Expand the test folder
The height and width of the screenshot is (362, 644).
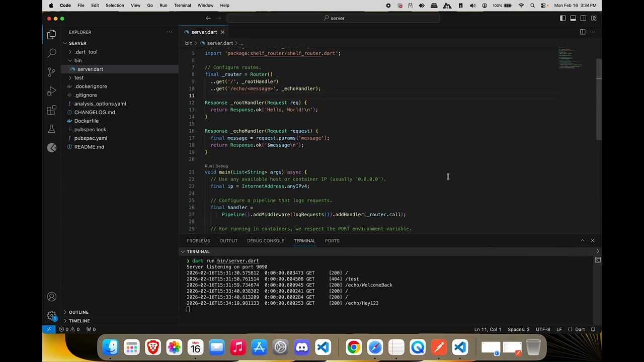click(x=120, y=77)
